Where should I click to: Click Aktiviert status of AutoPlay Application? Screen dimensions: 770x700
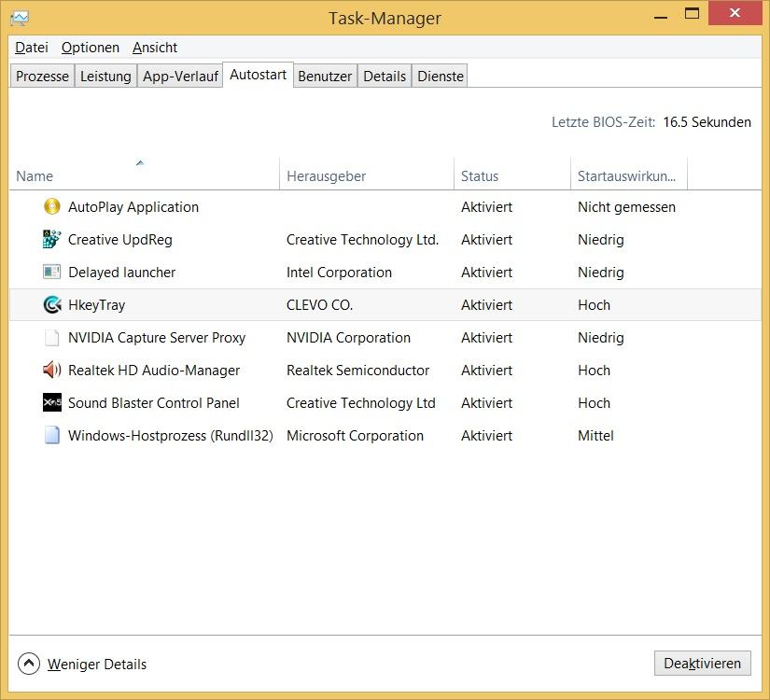486,207
